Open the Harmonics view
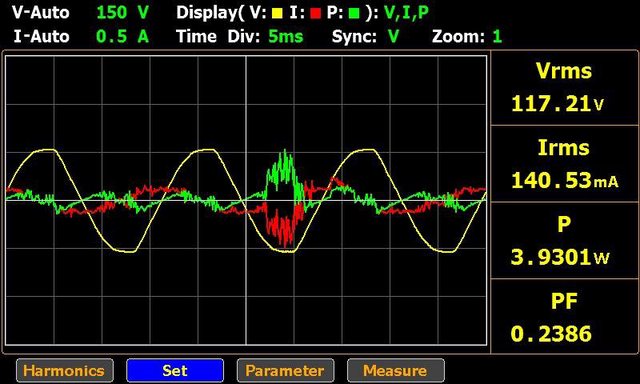Screen dimensions: 640x384 point(64,371)
